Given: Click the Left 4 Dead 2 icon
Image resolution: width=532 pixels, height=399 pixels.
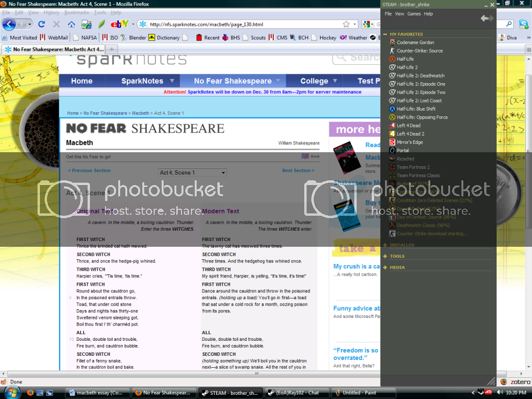Looking at the screenshot, I should 392,134.
